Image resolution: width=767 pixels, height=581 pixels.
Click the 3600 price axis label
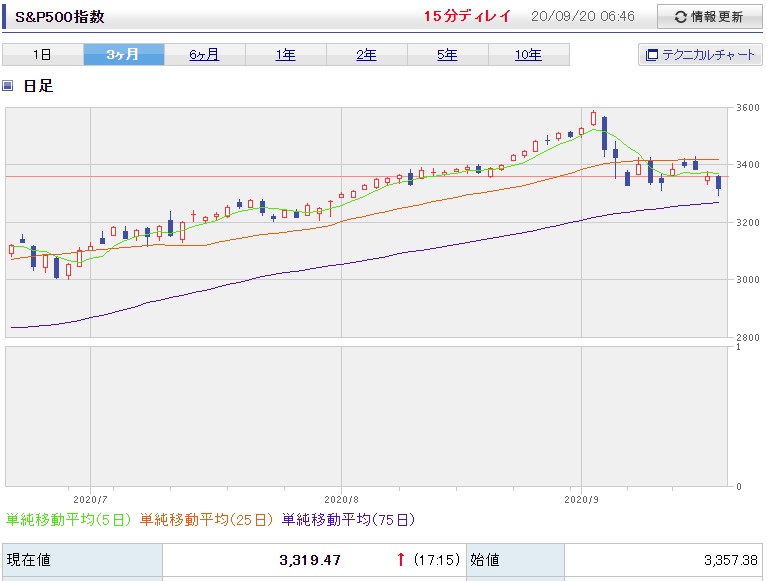748,108
